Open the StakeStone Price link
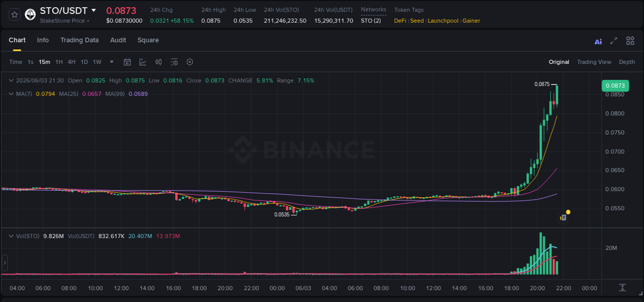 coord(64,21)
